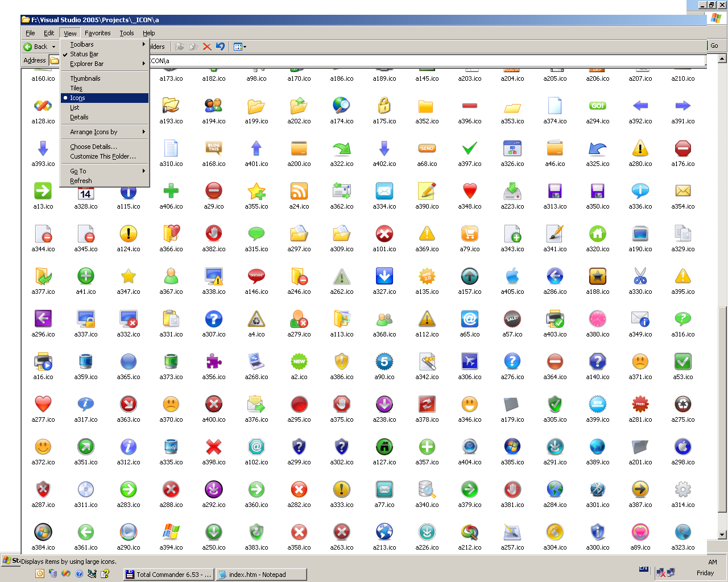Expand the Toolbars submenu
Viewport: 728px width, 582px height.
pyautogui.click(x=105, y=44)
